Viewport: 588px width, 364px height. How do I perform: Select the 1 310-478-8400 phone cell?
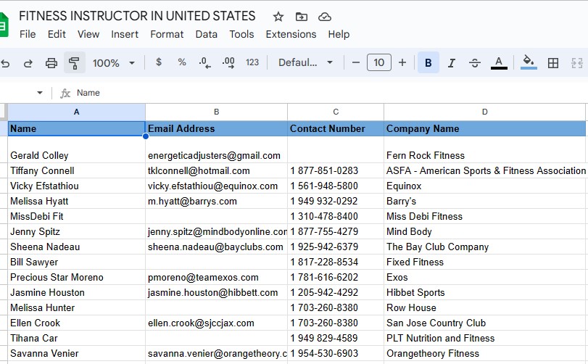[336, 216]
